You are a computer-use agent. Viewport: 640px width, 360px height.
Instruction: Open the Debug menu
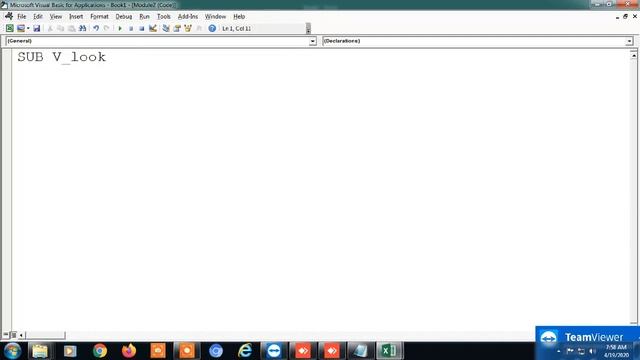pos(124,16)
